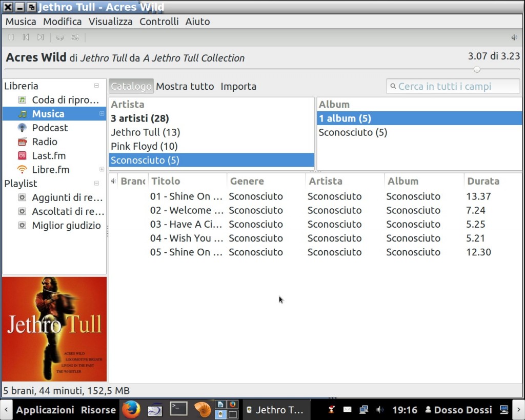This screenshot has width=525, height=420.
Task: Select the Libre.fm icon in the sidebar
Action: tap(22, 169)
